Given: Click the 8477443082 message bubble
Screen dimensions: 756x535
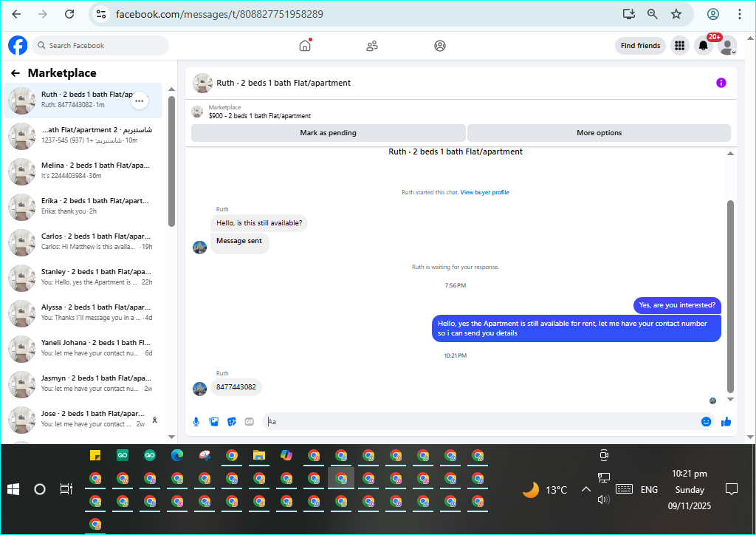Looking at the screenshot, I should click(x=236, y=387).
